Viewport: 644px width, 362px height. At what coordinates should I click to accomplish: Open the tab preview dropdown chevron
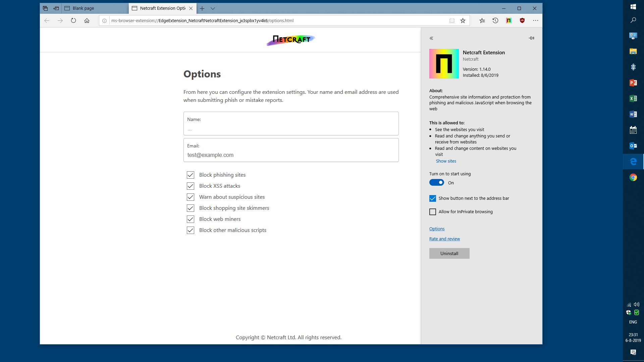click(x=213, y=8)
